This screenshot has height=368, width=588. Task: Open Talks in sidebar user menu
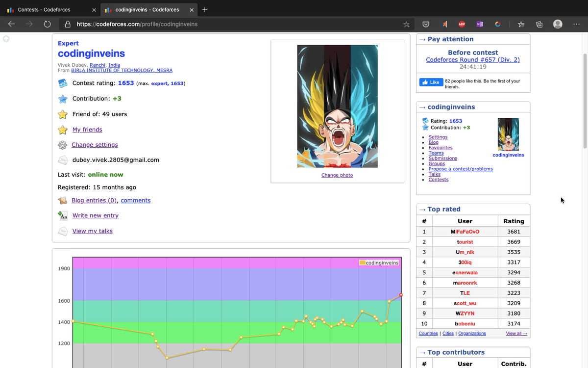[434, 174]
